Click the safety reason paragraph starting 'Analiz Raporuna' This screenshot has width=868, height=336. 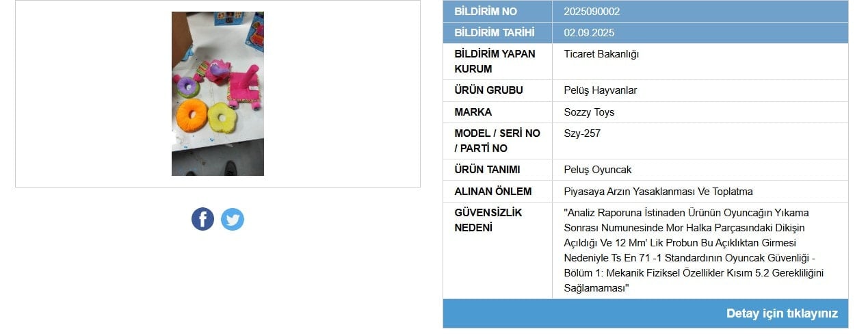tap(694, 250)
